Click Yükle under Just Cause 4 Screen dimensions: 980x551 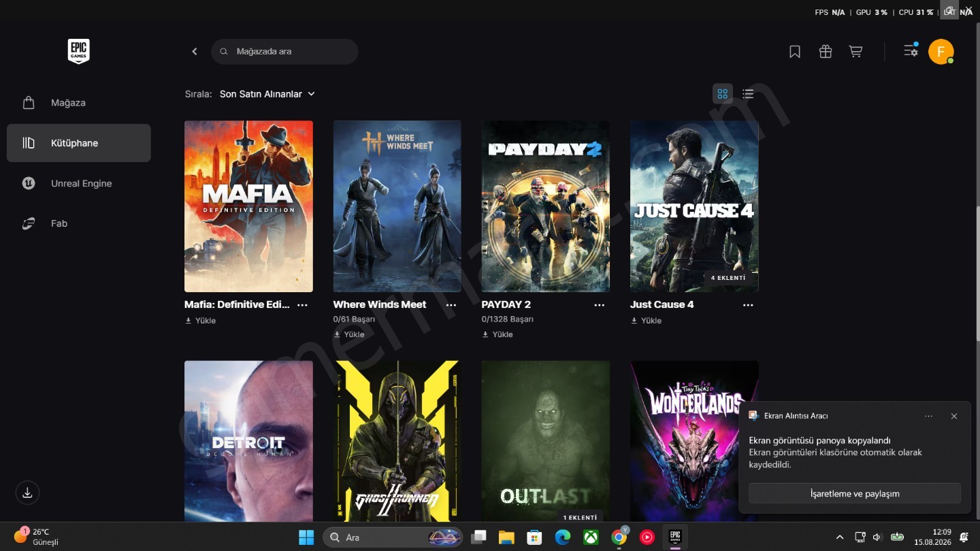[647, 321]
